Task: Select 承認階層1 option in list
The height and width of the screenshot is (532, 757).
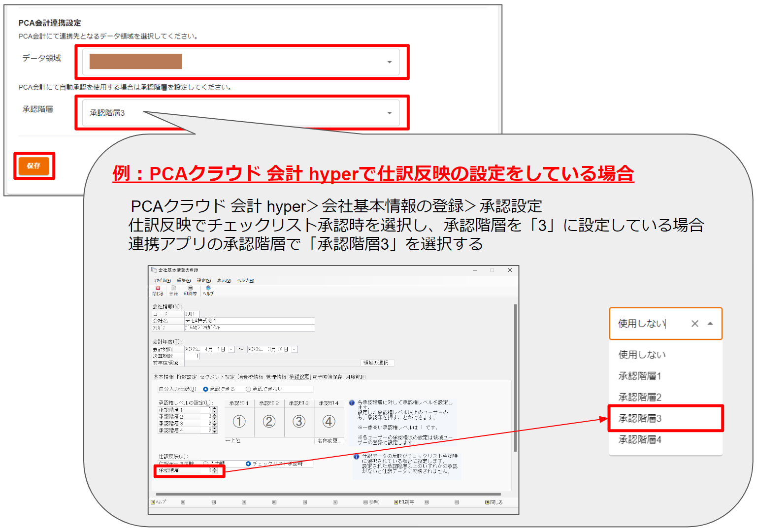Action: coord(665,376)
